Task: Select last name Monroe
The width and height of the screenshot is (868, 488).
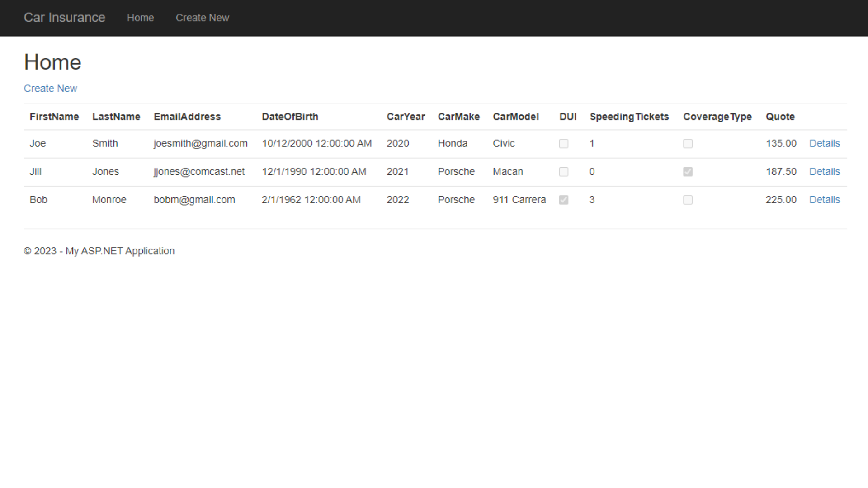Action: (109, 200)
